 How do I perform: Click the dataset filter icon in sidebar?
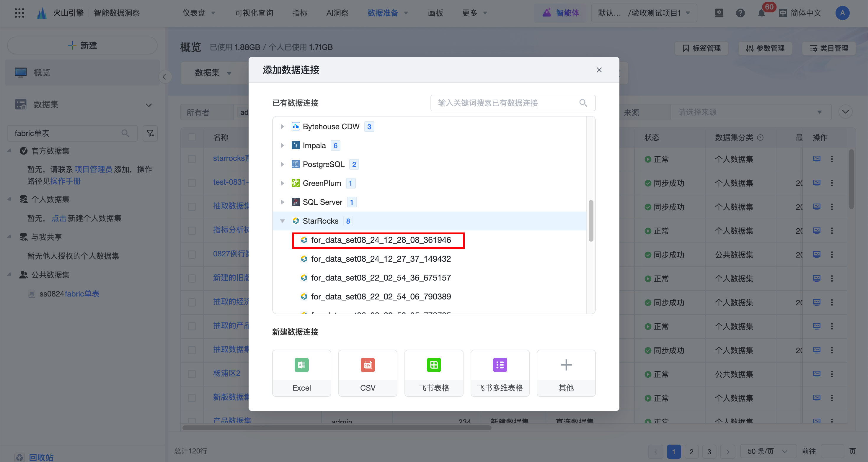tap(150, 133)
